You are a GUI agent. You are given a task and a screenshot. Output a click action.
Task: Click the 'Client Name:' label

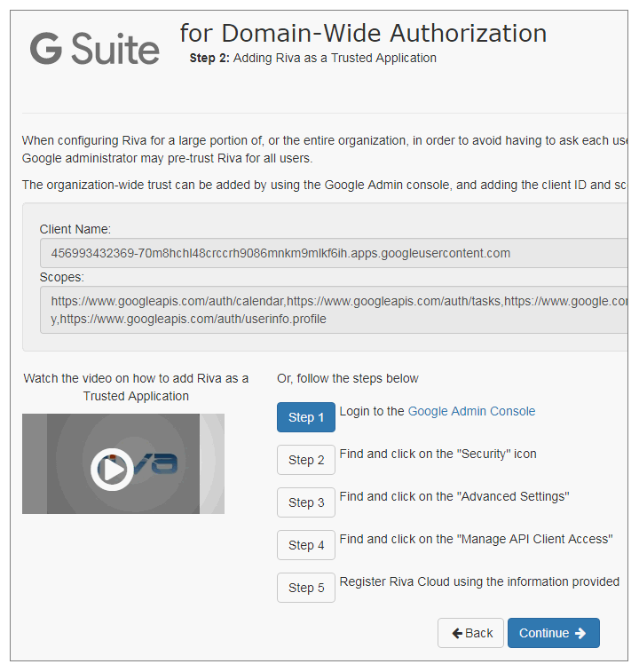tap(75, 229)
